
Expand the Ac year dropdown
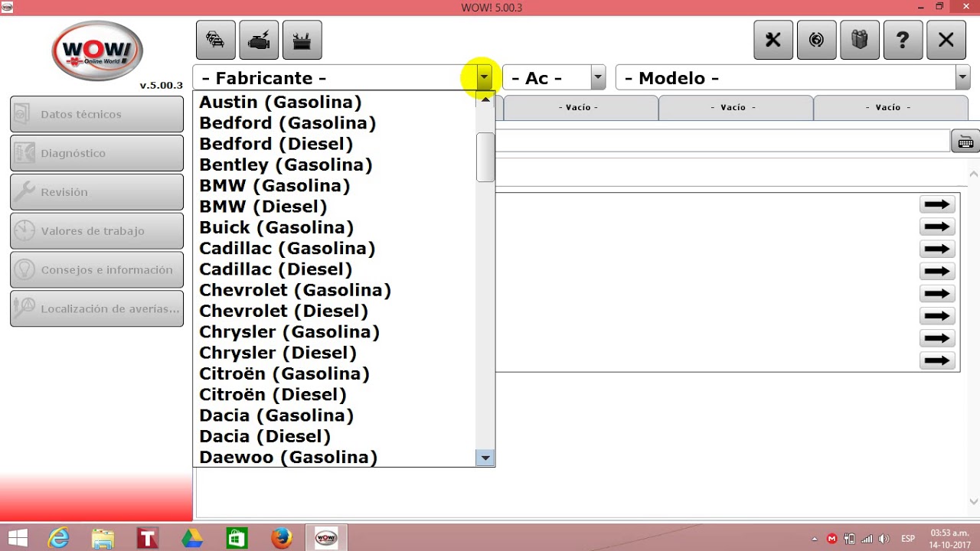(598, 77)
